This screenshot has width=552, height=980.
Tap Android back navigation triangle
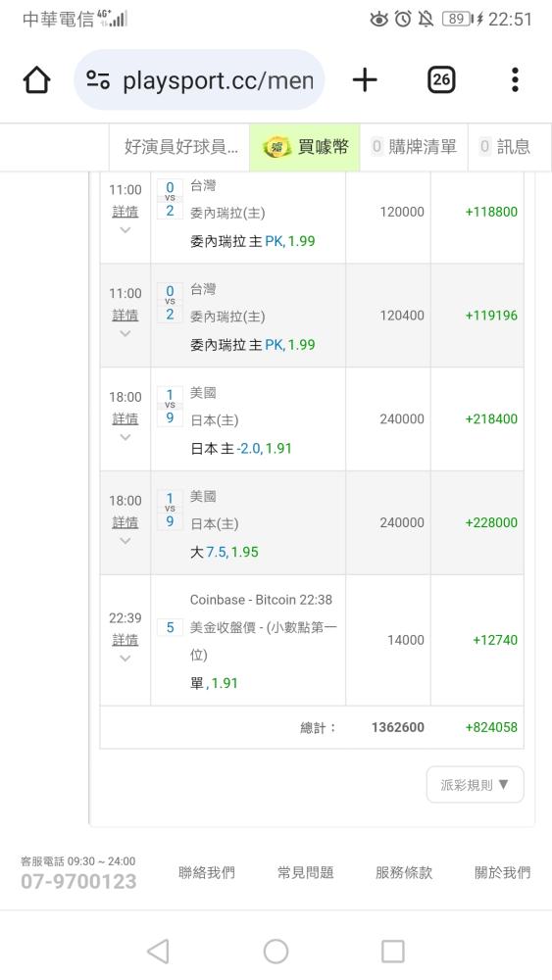click(158, 952)
